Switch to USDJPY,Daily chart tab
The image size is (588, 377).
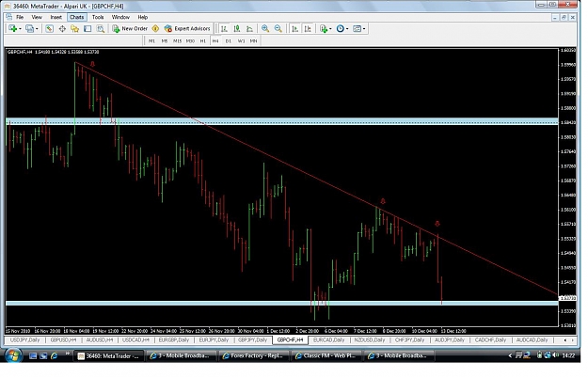(24, 340)
